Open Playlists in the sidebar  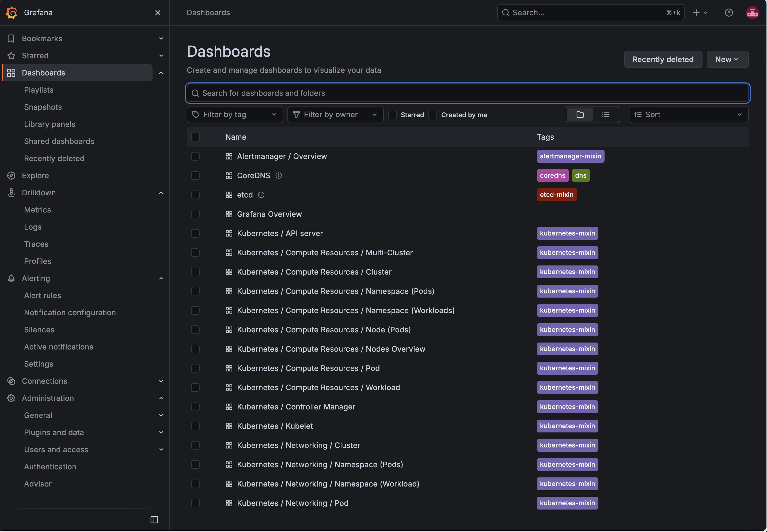[39, 90]
